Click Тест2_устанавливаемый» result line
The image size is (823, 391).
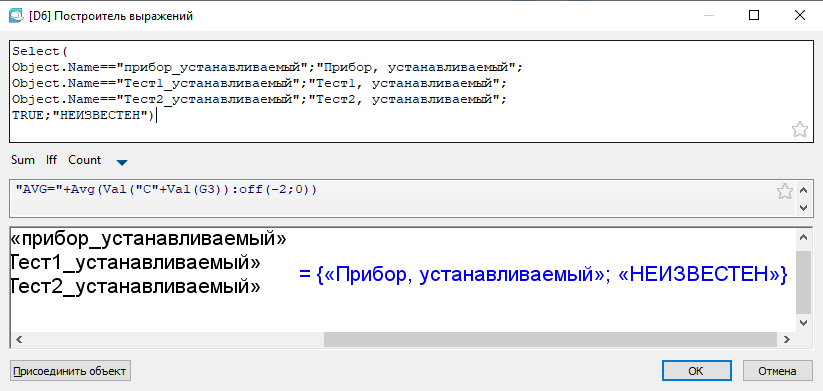(x=135, y=287)
